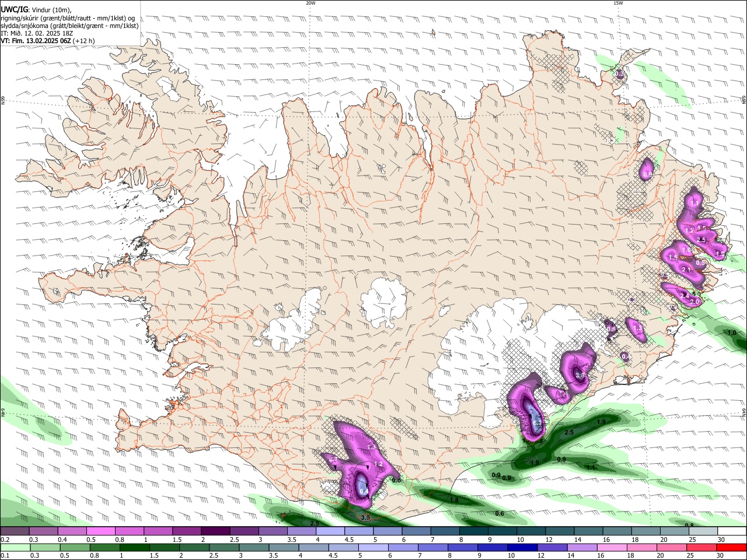Select the white 30 swatch in snow scale
This screenshot has height=560, width=747.
732,531
